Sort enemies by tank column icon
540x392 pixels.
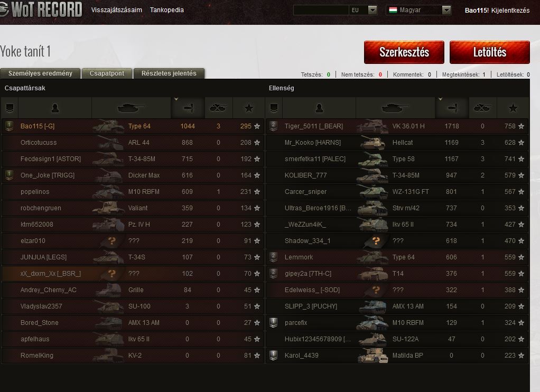tap(395, 108)
